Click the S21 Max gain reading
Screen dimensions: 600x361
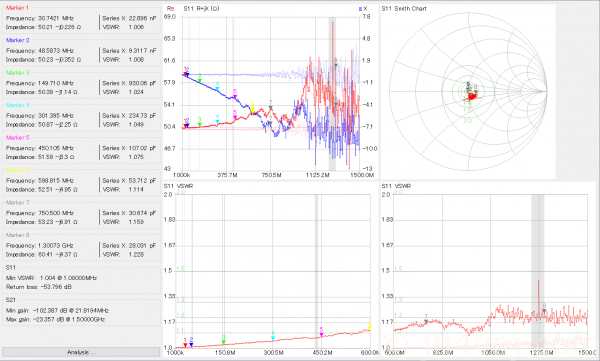point(55,320)
